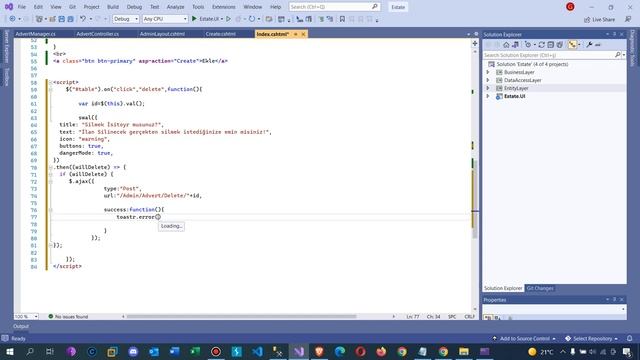Click the Ln: 77 line indicator
The image size is (640, 360).
(x=413, y=316)
